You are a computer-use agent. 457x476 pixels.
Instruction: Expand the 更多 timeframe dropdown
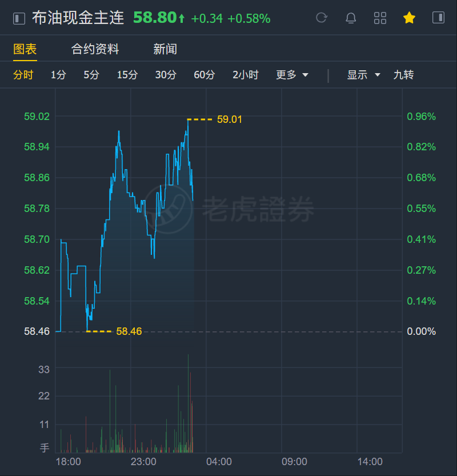click(292, 75)
